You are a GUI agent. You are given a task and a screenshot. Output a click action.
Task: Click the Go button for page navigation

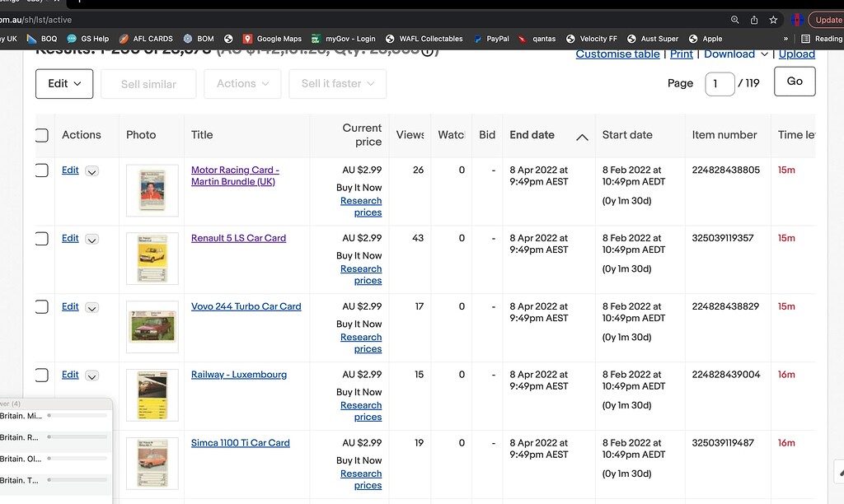point(795,82)
